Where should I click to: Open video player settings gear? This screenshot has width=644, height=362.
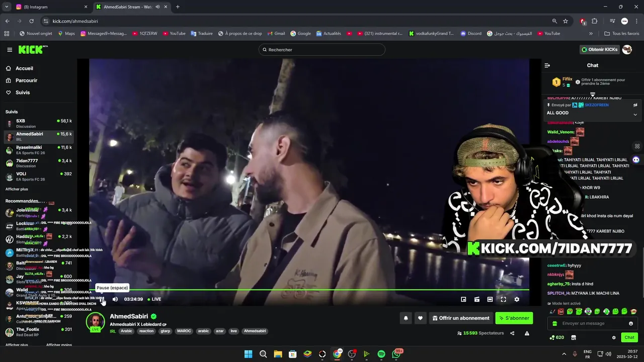click(517, 299)
